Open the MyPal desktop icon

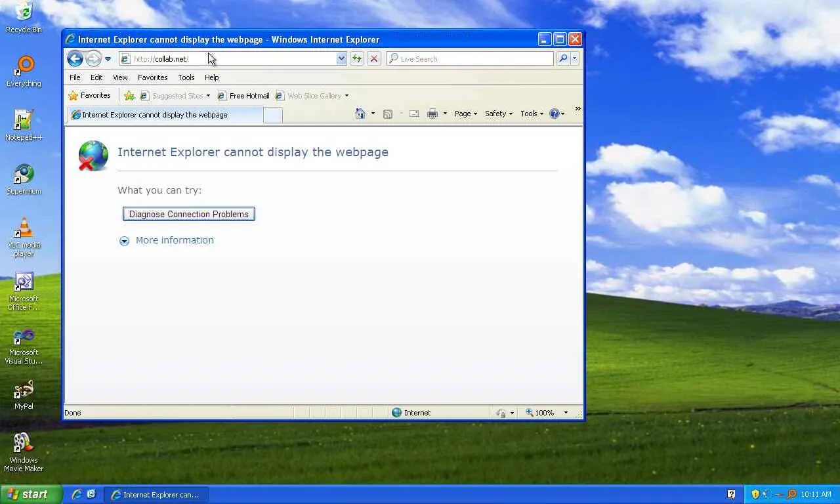24,394
